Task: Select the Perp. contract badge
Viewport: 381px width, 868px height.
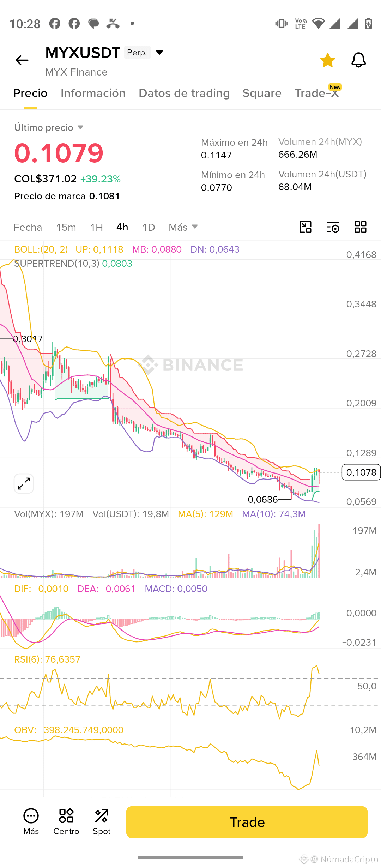Action: click(137, 52)
